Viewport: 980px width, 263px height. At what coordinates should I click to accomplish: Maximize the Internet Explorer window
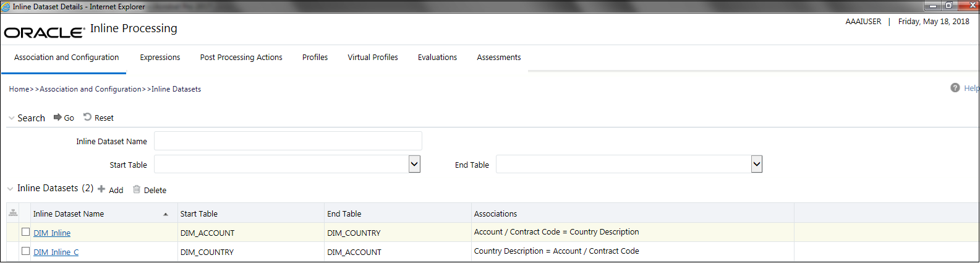(x=948, y=6)
